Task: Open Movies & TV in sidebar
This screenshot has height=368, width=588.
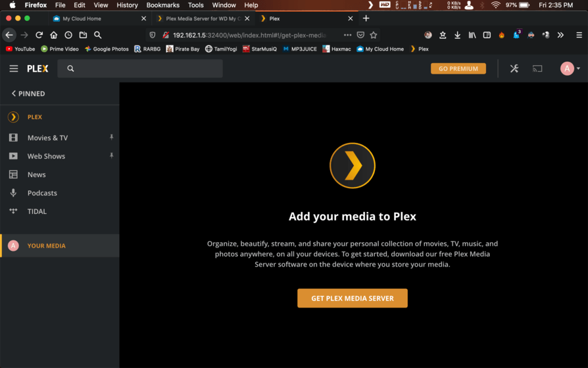Action: point(47,138)
